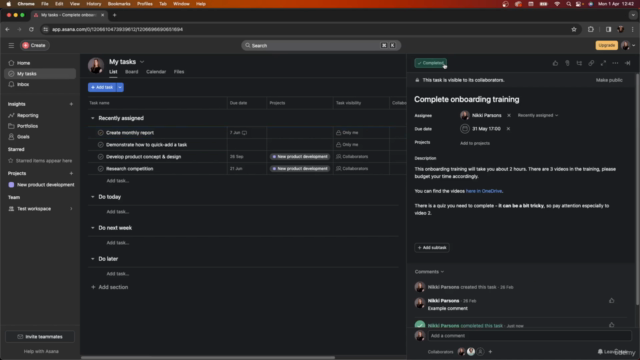Collapse Do next week section

(x=93, y=228)
